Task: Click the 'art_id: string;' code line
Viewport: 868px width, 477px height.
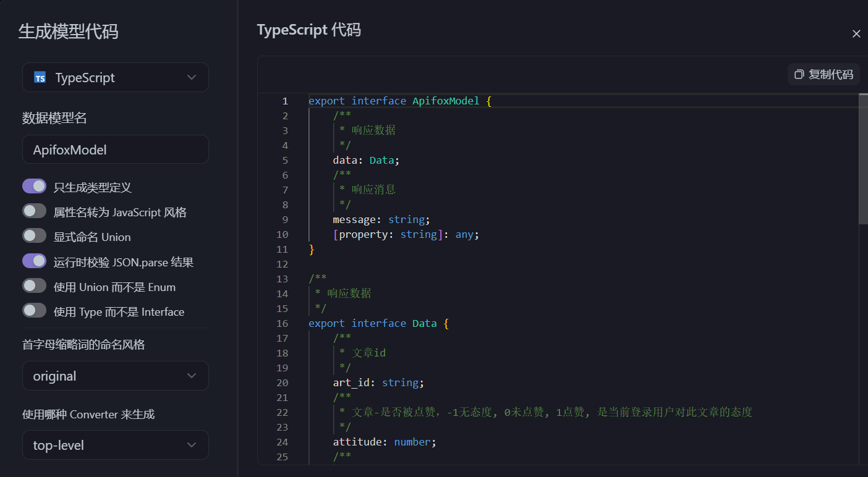Action: coord(378,382)
